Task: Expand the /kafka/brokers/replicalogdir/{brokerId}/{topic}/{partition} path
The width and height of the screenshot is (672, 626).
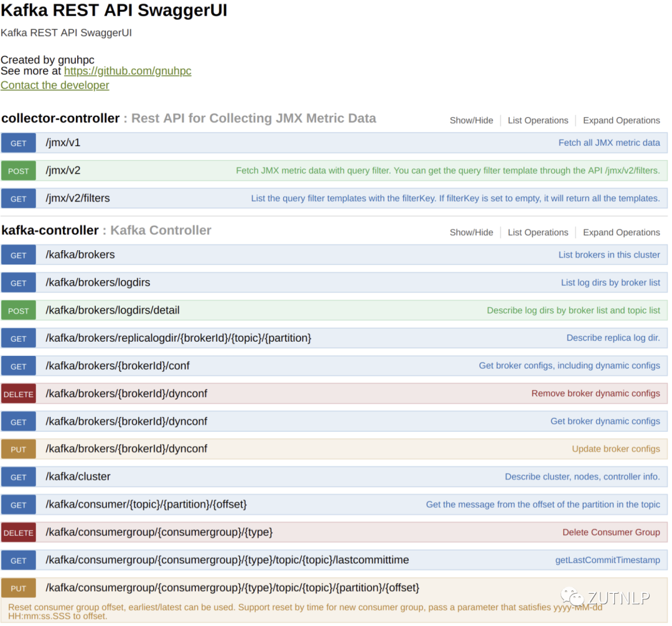Action: [179, 338]
